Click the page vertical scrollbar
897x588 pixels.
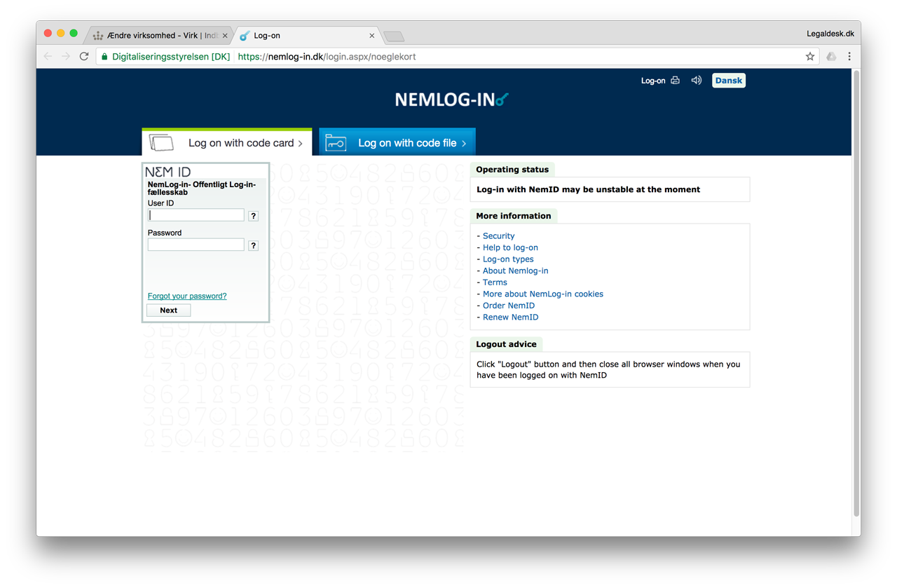(x=856, y=294)
